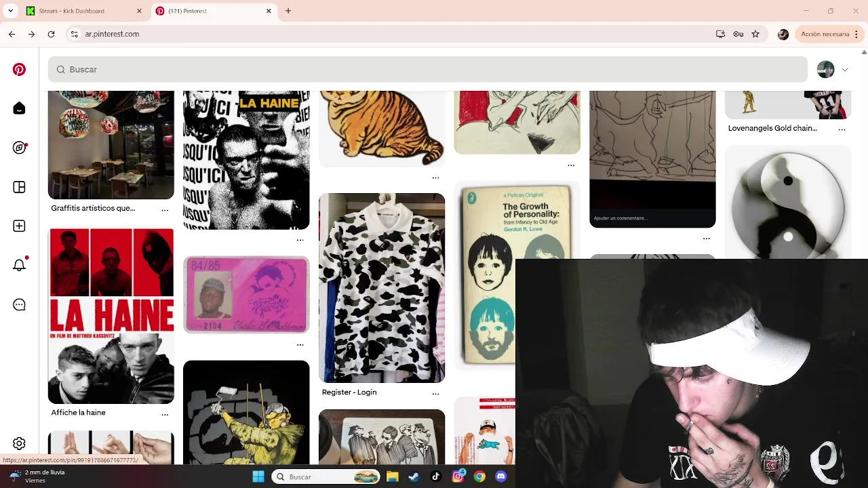
Task: Open Instagram from taskbar
Action: [458, 476]
